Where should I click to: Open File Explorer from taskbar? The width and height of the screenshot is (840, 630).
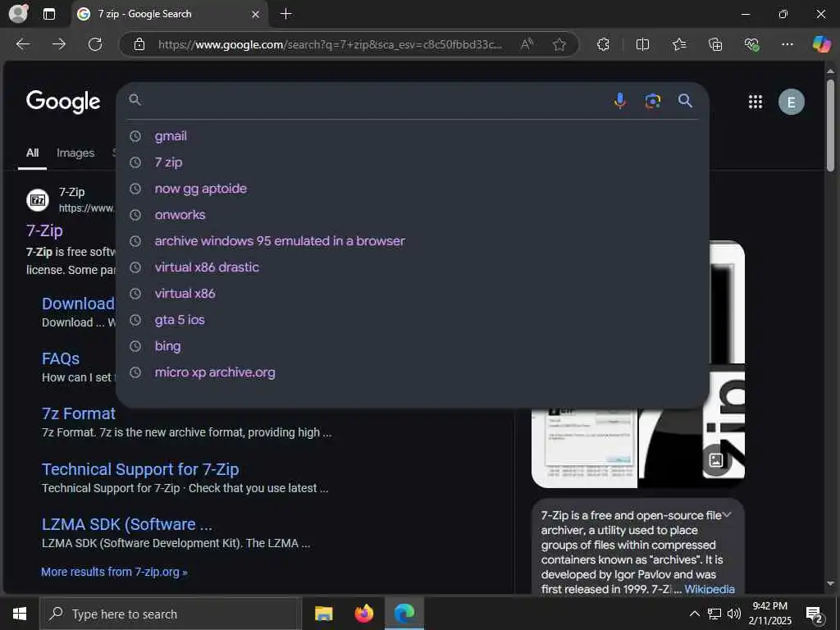coord(323,614)
